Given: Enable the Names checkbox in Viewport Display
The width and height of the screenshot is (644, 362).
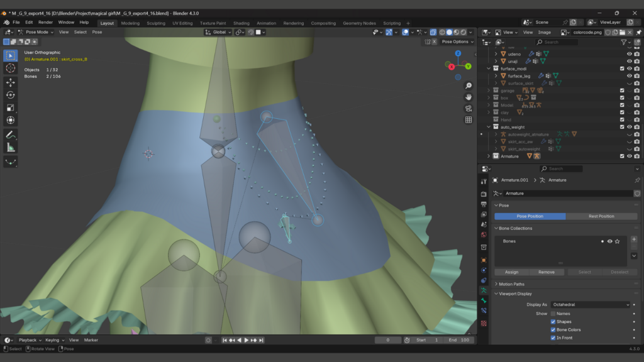Looking at the screenshot, I should pos(553,314).
